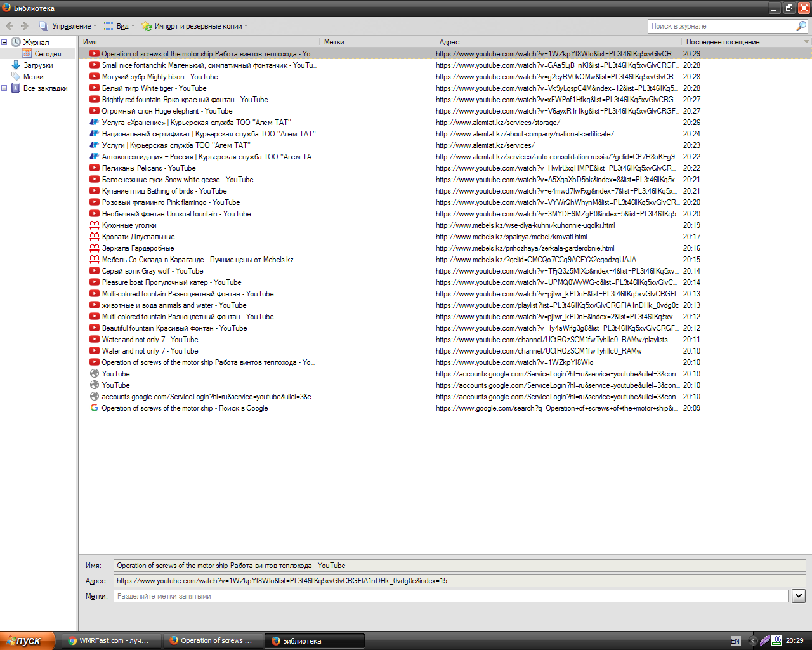Select Beautiful fountain Красивый фонтан entry
812x650 pixels.
[x=445, y=328]
